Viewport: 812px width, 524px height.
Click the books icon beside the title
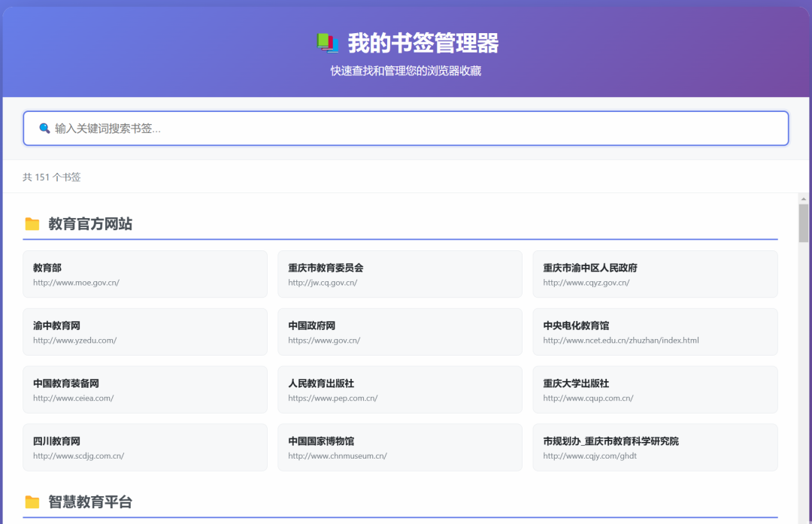click(327, 43)
